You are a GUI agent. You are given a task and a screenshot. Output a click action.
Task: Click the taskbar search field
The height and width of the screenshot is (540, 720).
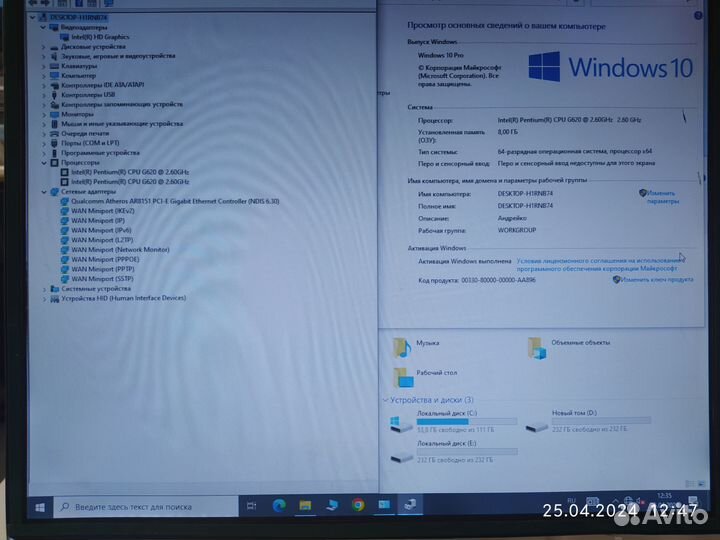(146, 507)
